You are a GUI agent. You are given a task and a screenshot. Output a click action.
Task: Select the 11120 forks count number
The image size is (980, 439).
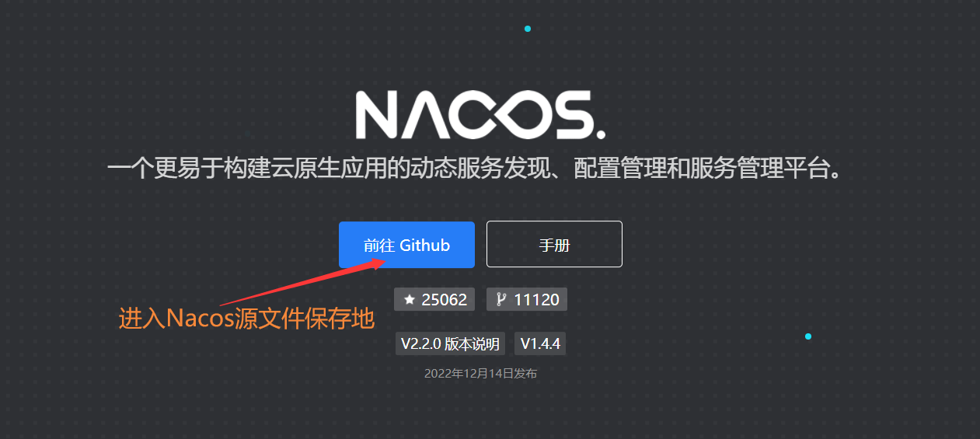pos(536,299)
